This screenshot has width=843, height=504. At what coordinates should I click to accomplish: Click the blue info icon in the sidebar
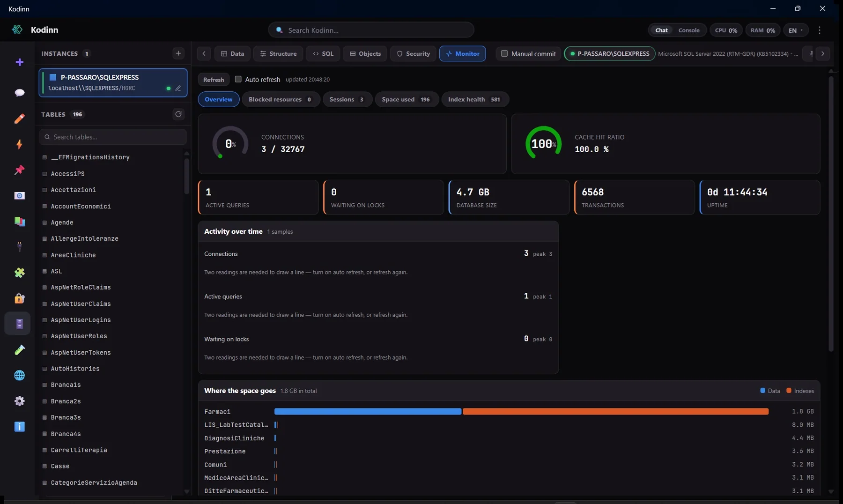[x=19, y=427]
